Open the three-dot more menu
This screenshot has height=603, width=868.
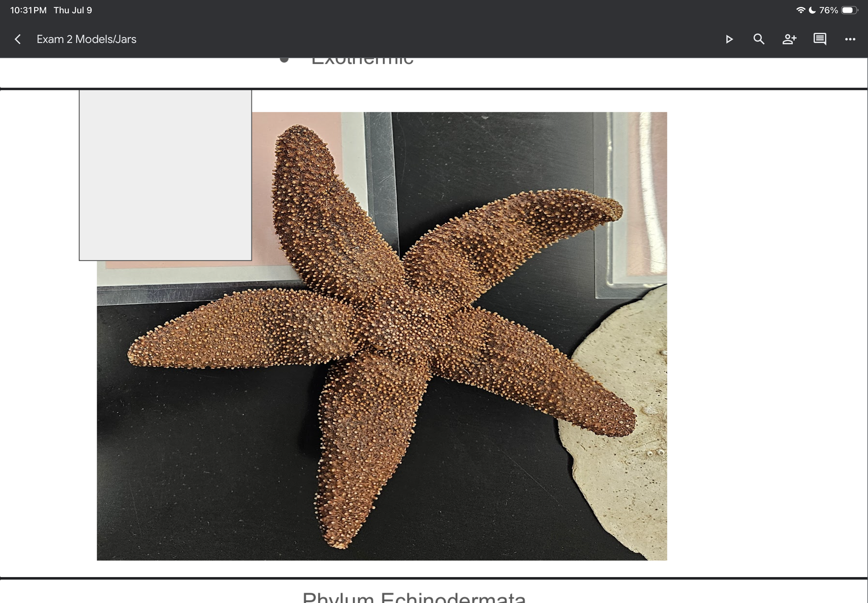click(850, 39)
